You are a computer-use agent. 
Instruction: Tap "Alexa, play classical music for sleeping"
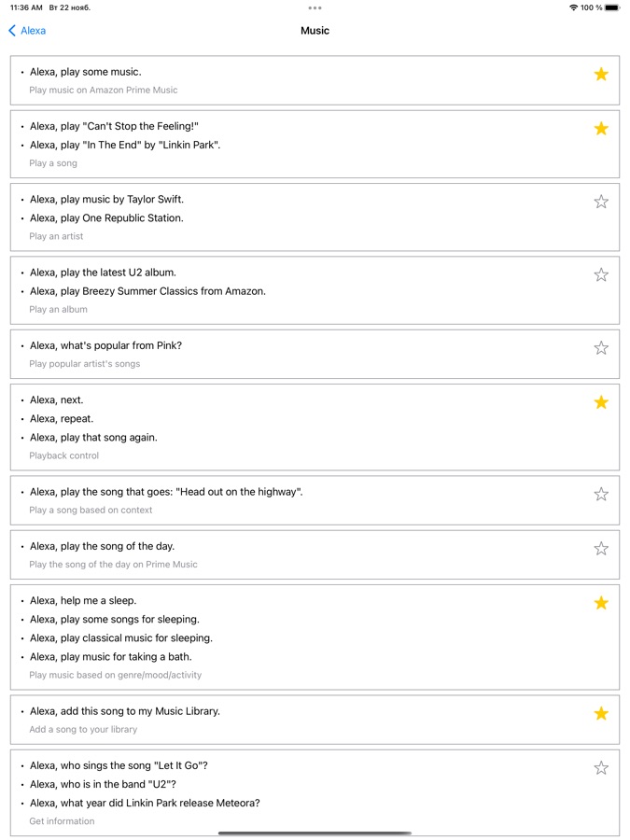click(121, 638)
